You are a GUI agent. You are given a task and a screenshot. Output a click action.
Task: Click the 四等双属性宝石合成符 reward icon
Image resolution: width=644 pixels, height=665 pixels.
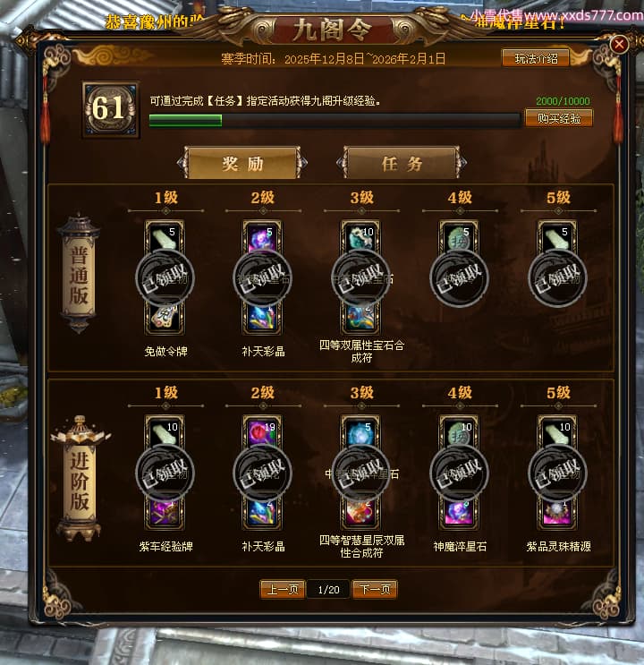360,318
